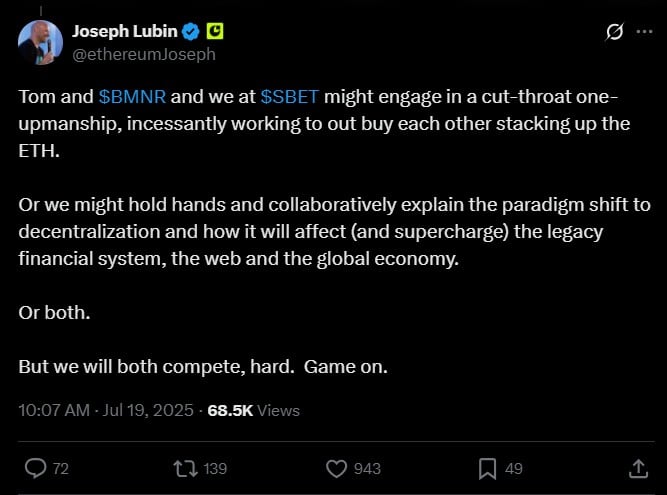
Task: Click the green affiliate badge beside name
Action: [x=215, y=31]
